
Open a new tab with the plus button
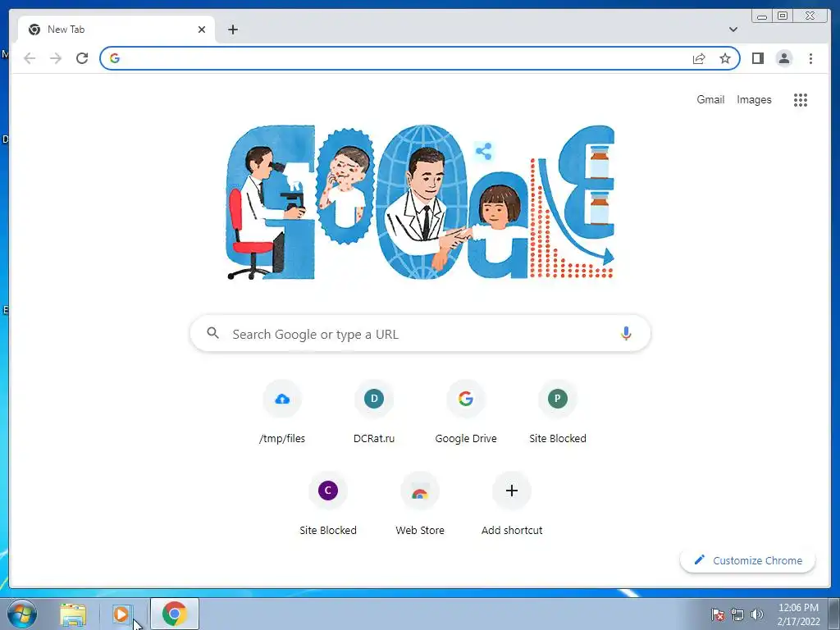click(x=232, y=30)
